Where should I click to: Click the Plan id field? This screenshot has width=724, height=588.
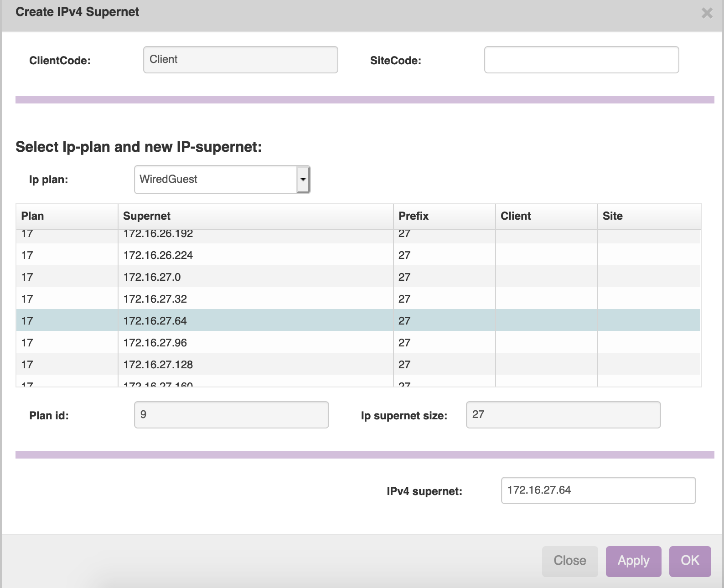(x=231, y=415)
